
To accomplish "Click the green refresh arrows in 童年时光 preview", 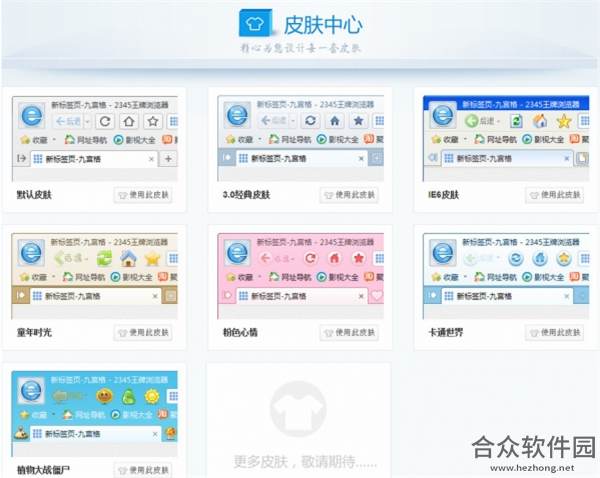I will point(104,258).
